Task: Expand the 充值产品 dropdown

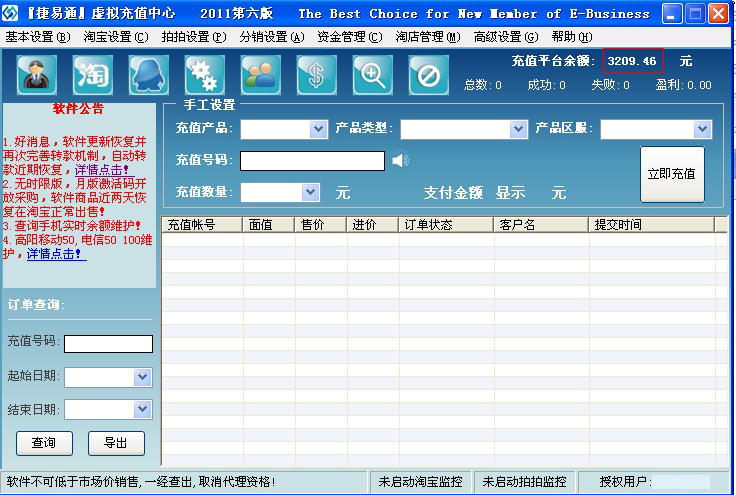Action: 318,129
